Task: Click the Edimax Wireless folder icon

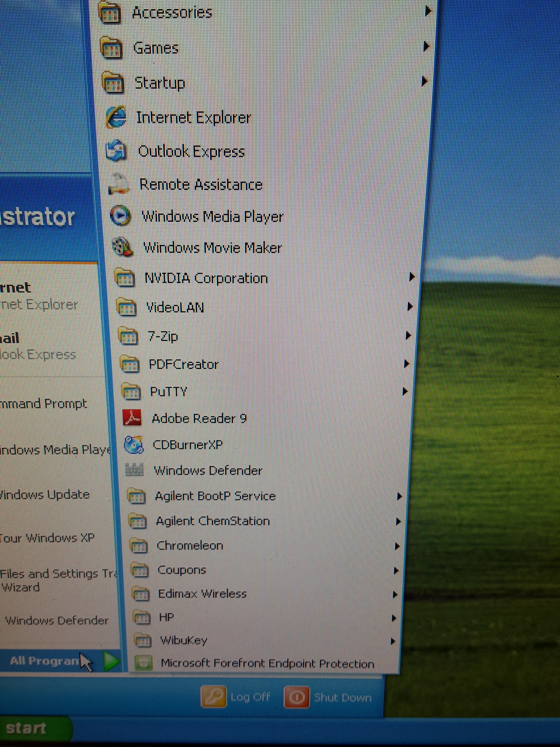Action: click(x=140, y=594)
